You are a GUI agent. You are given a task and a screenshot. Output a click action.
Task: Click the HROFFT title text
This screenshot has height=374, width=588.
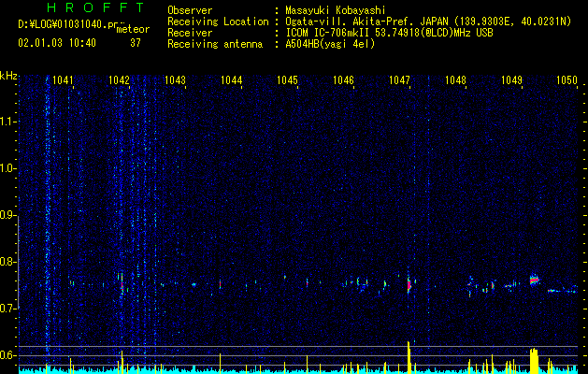(x=96, y=7)
